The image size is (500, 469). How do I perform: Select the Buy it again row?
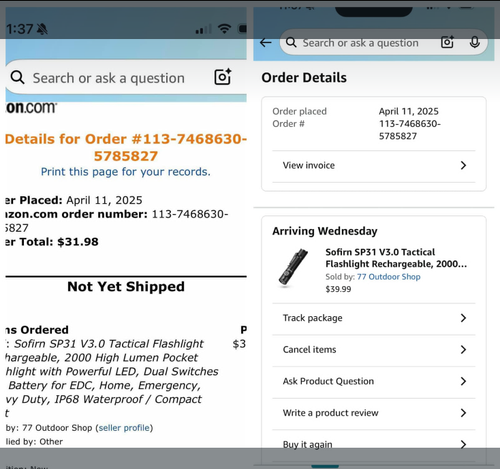click(374, 445)
